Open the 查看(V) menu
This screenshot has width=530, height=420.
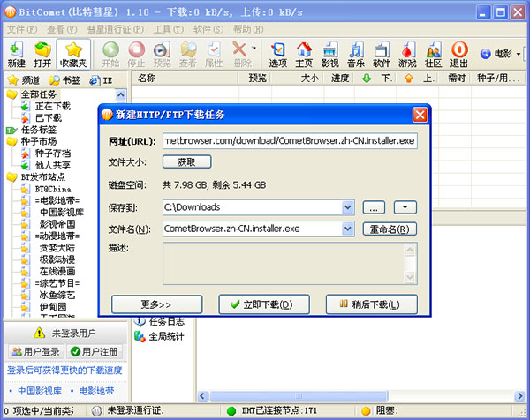[62, 30]
